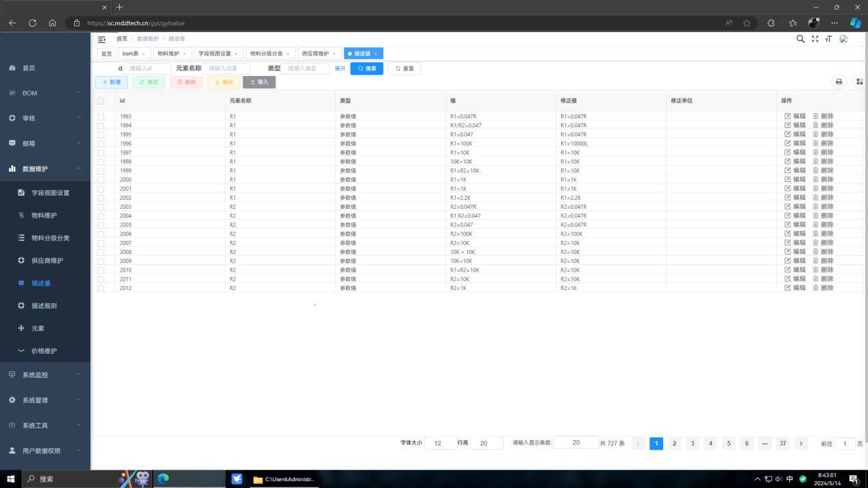This screenshot has height=488, width=868.
Task: Expand 系统工具 sidebar menu
Action: (x=45, y=425)
